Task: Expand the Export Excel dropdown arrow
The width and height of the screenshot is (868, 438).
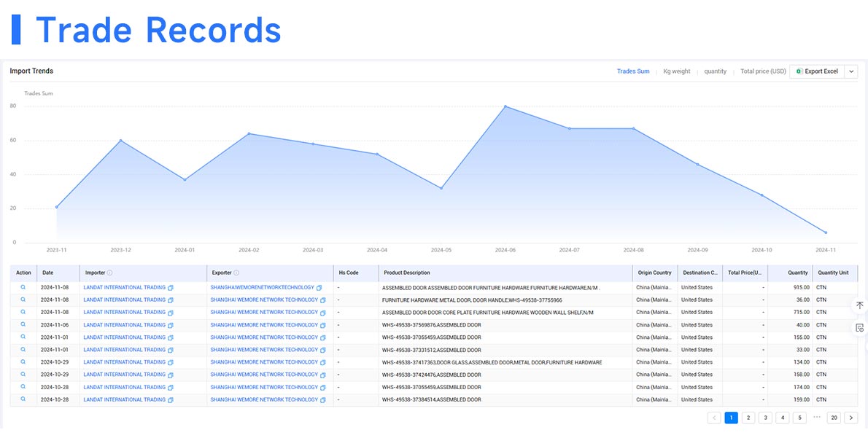Action: [x=850, y=71]
